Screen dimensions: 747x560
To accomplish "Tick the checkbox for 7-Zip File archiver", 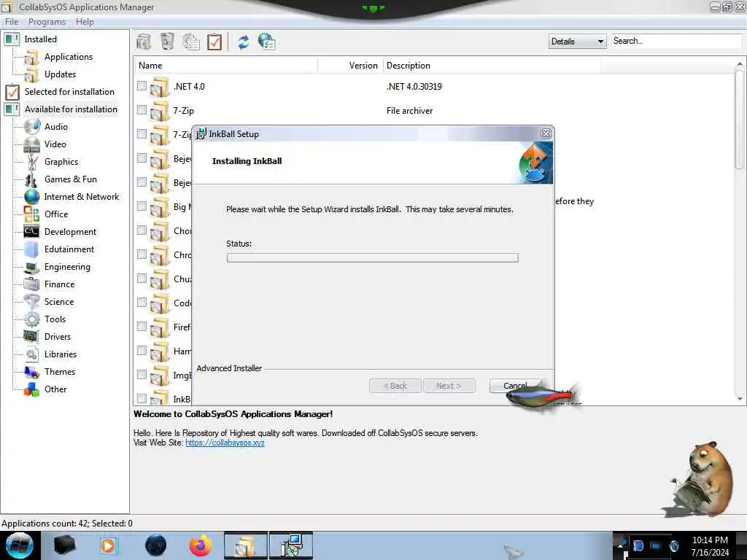I will [142, 109].
